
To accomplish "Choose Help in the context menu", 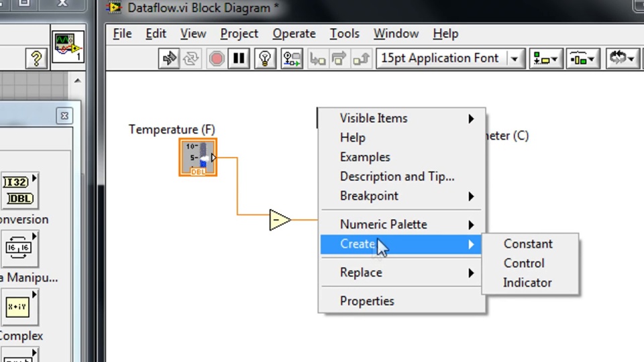I will pyautogui.click(x=401, y=137).
